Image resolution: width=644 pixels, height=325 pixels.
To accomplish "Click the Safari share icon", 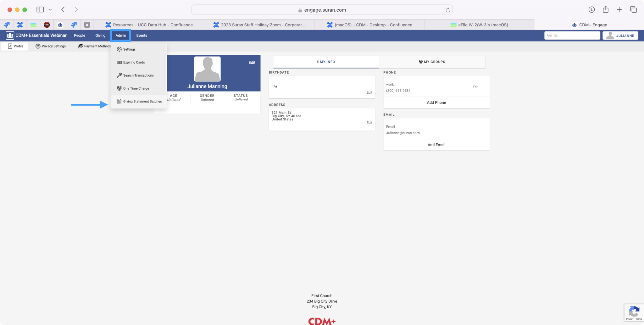I will pyautogui.click(x=605, y=10).
